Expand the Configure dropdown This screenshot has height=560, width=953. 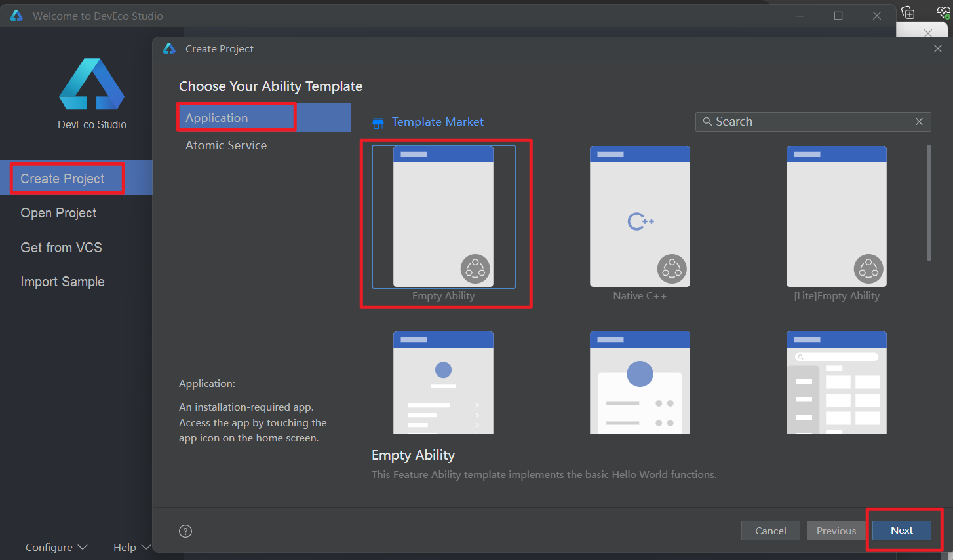[56, 547]
